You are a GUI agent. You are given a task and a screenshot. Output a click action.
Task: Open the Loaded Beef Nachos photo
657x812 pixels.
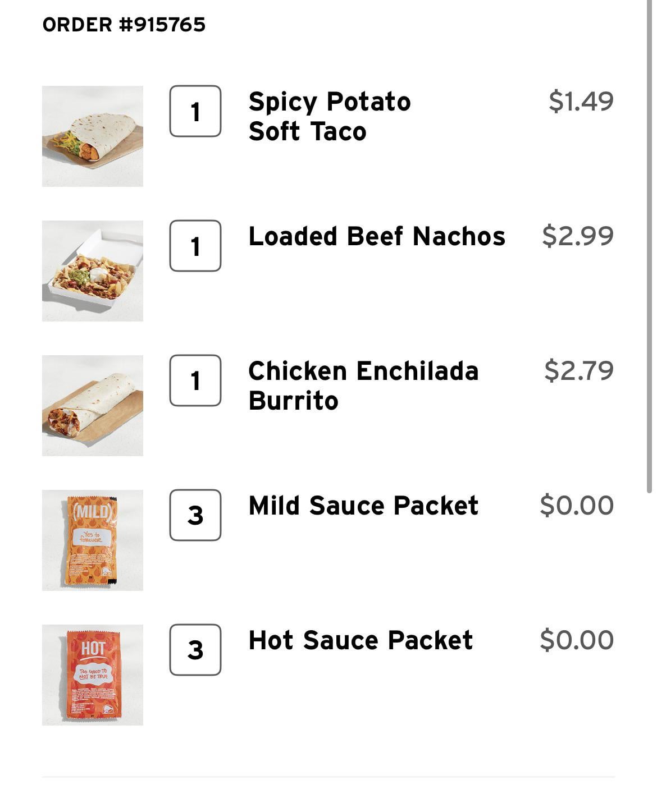[93, 271]
